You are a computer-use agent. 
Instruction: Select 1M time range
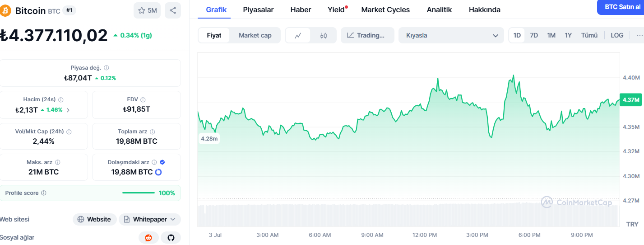(x=551, y=35)
